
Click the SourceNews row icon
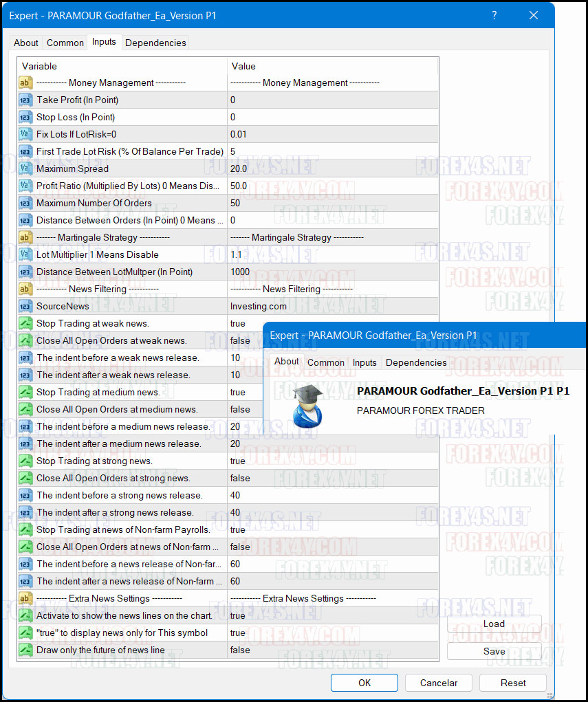[25, 307]
